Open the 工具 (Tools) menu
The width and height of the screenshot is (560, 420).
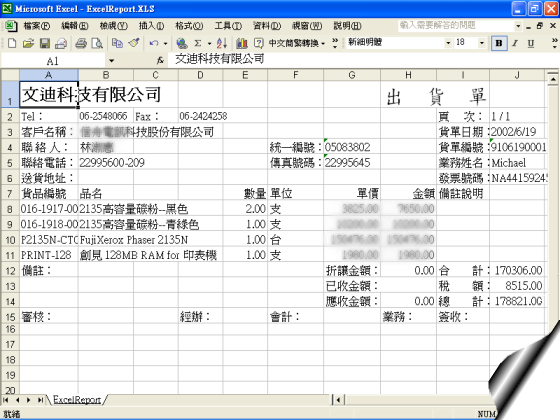pos(228,26)
